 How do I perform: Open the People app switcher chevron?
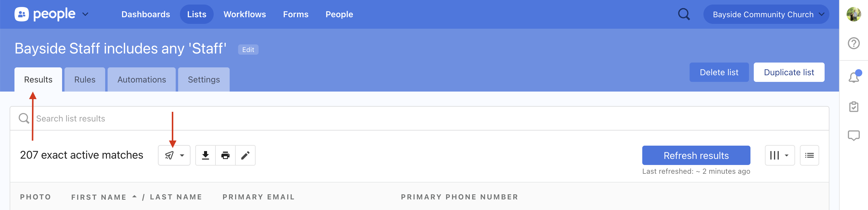pos(85,14)
